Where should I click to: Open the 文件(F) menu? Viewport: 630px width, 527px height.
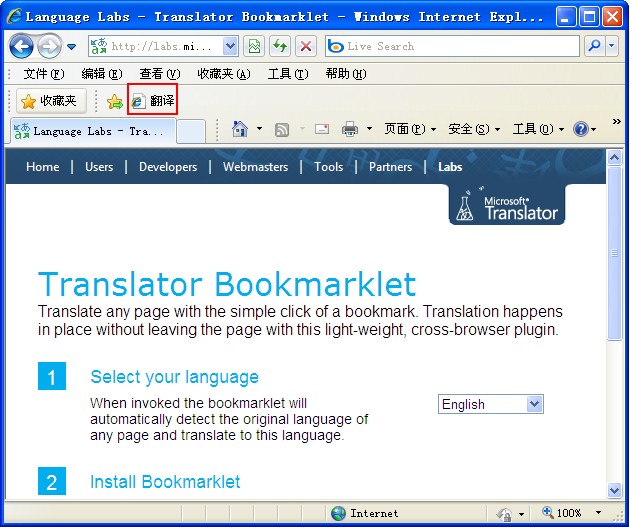click(x=43, y=74)
